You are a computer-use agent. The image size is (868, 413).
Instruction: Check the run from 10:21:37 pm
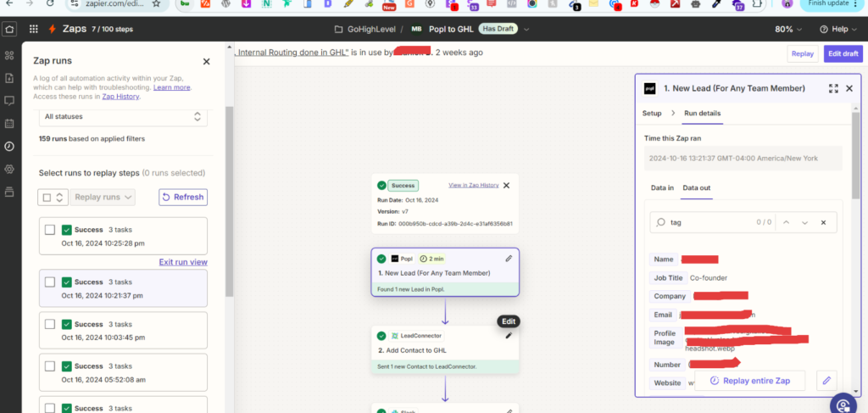(50, 282)
